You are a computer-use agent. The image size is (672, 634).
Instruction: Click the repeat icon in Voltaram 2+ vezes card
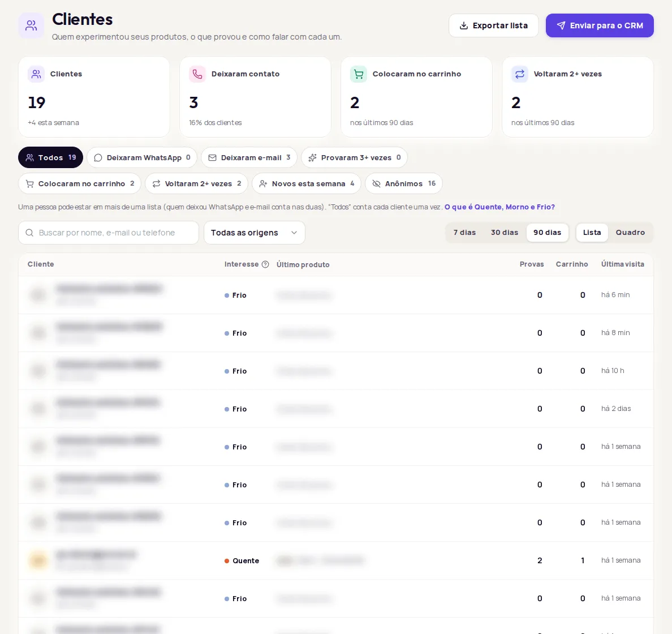point(520,74)
